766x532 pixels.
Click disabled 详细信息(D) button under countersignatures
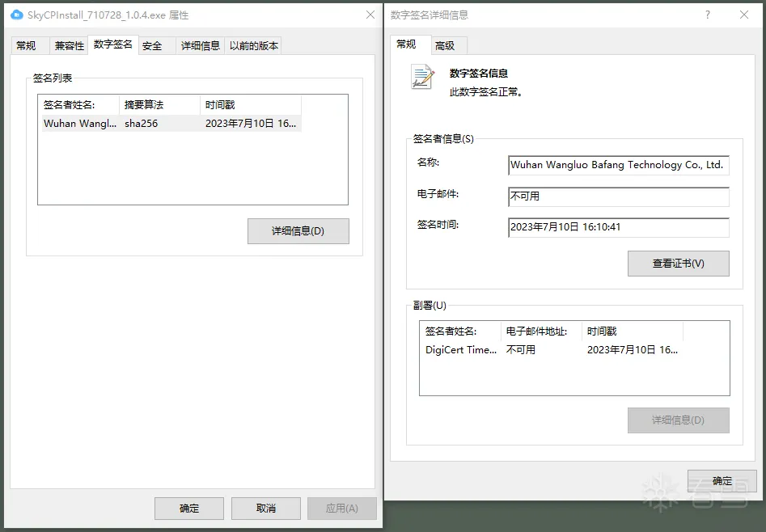click(678, 420)
